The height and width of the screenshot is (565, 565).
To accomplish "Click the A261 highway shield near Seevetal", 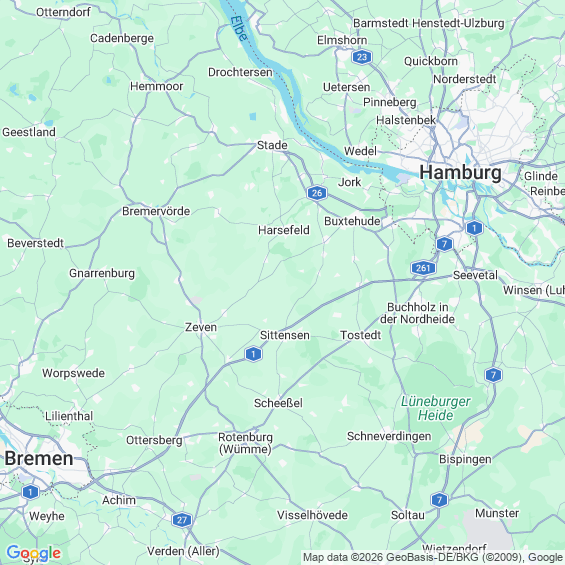I will pyautogui.click(x=423, y=268).
